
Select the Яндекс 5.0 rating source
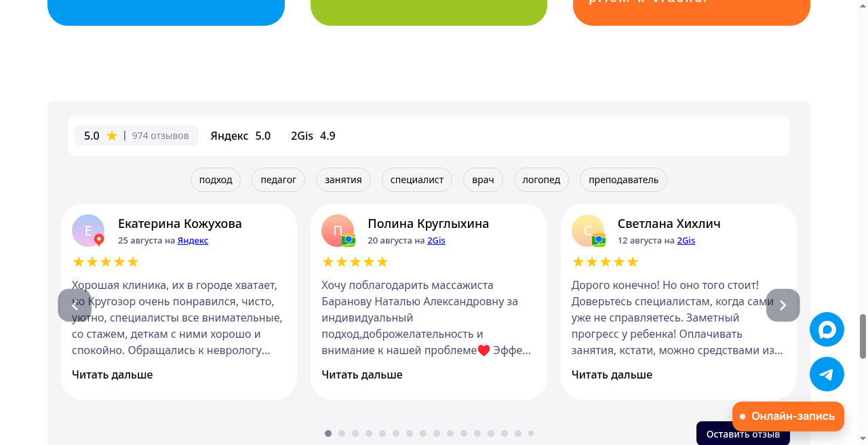point(240,136)
